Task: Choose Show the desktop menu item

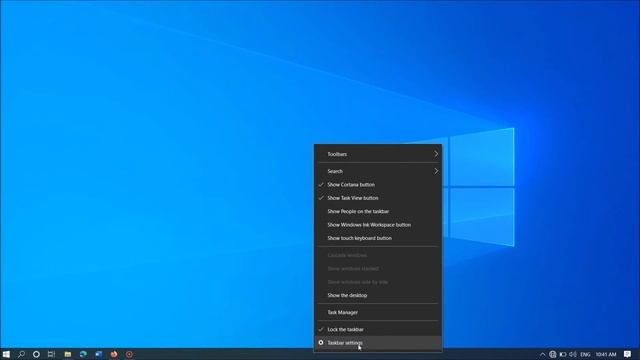Action: 378,295
